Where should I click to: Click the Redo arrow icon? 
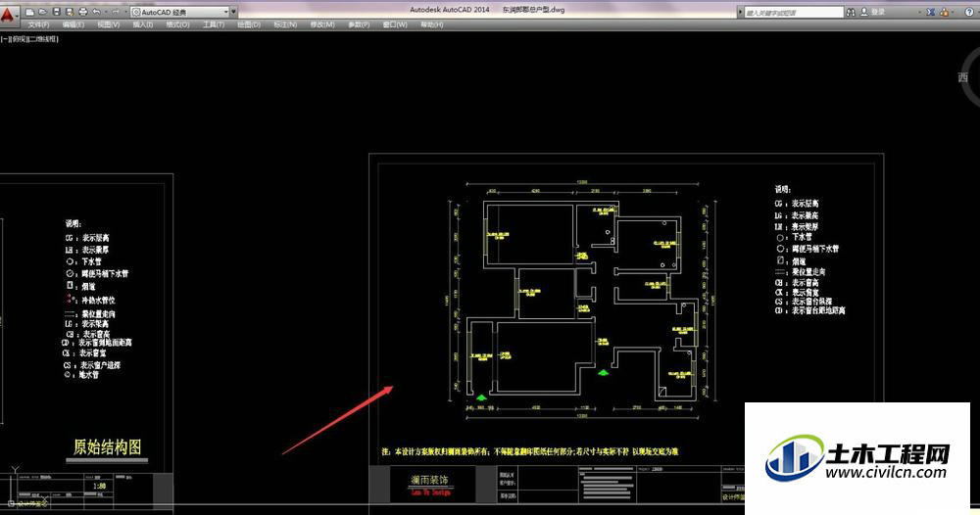(115, 12)
